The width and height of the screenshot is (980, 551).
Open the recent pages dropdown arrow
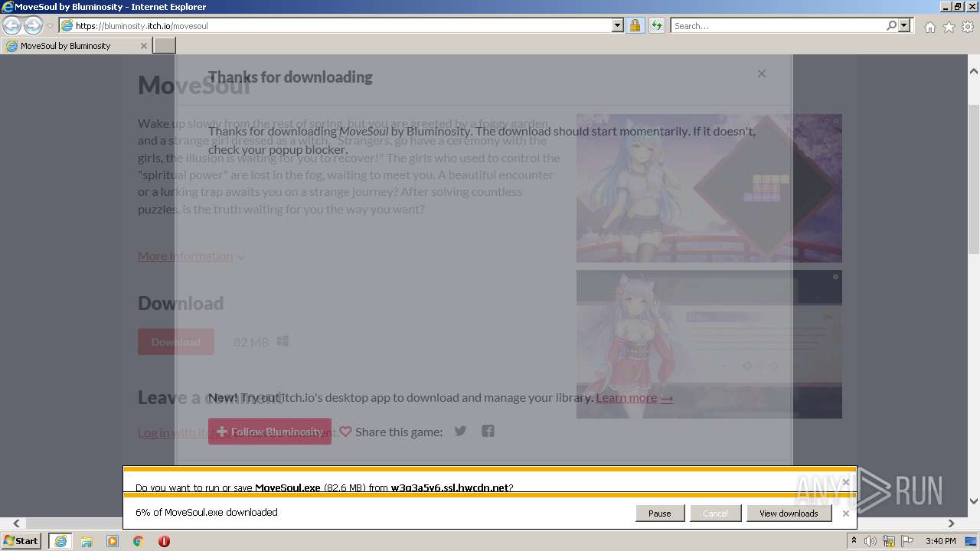pyautogui.click(x=50, y=26)
